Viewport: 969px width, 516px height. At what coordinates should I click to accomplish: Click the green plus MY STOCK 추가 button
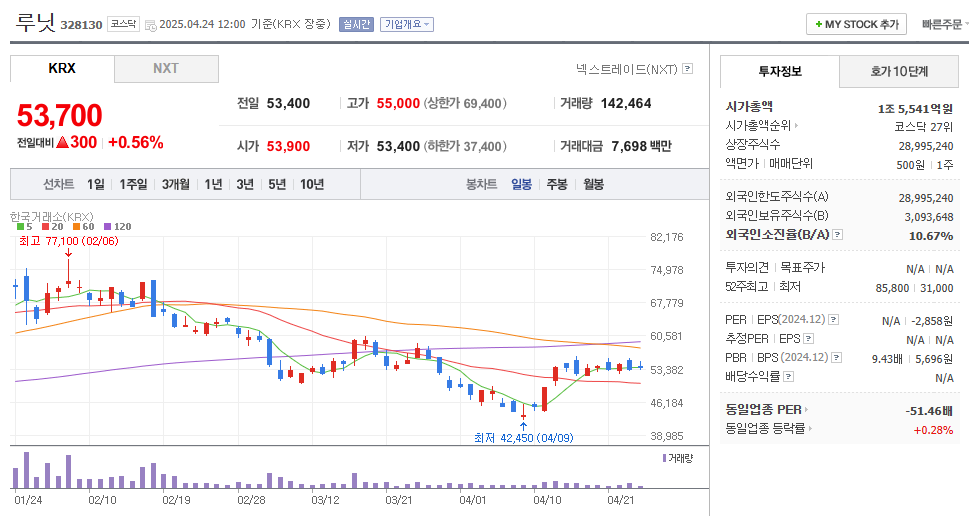[x=856, y=24]
